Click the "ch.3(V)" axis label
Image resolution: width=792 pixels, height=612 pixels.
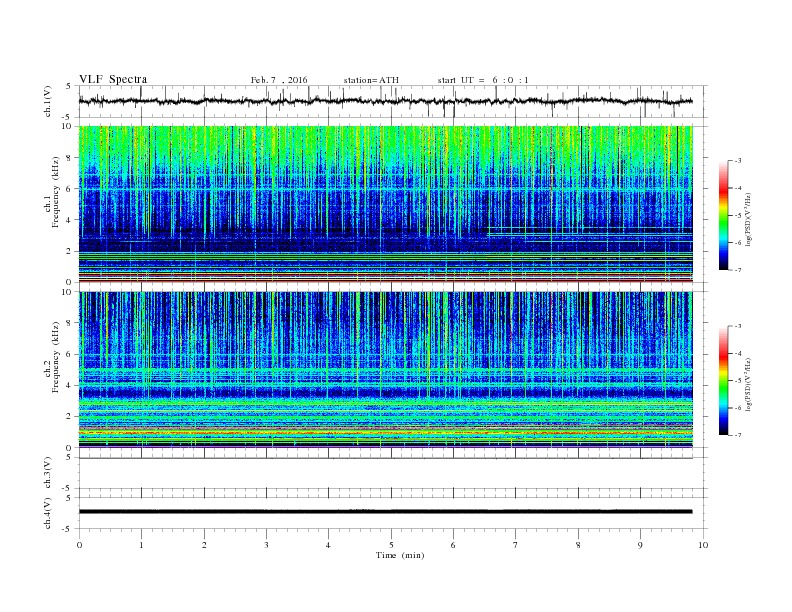(47, 473)
